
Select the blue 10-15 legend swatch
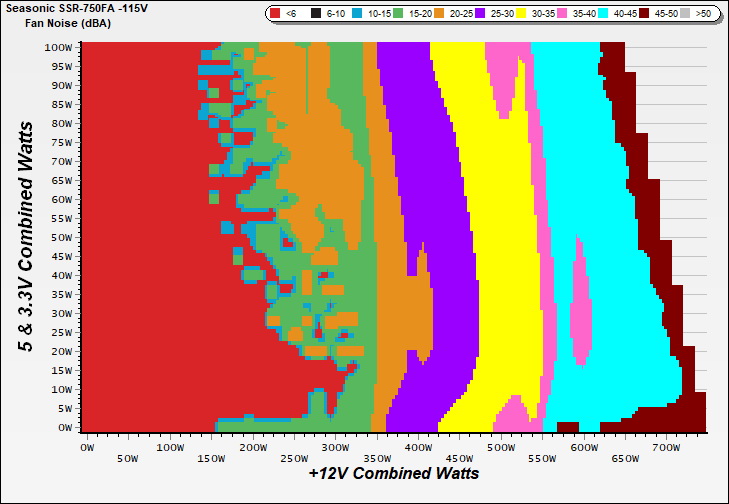[357, 14]
